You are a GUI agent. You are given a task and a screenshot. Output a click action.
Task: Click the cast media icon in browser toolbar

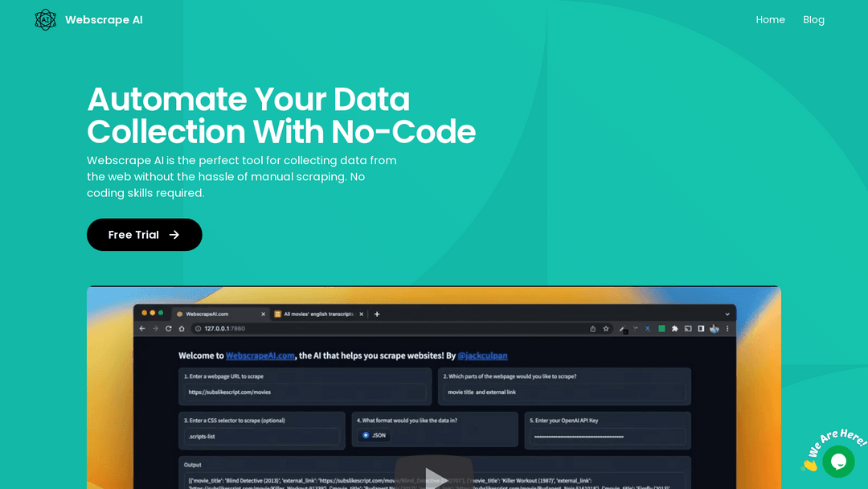(689, 329)
